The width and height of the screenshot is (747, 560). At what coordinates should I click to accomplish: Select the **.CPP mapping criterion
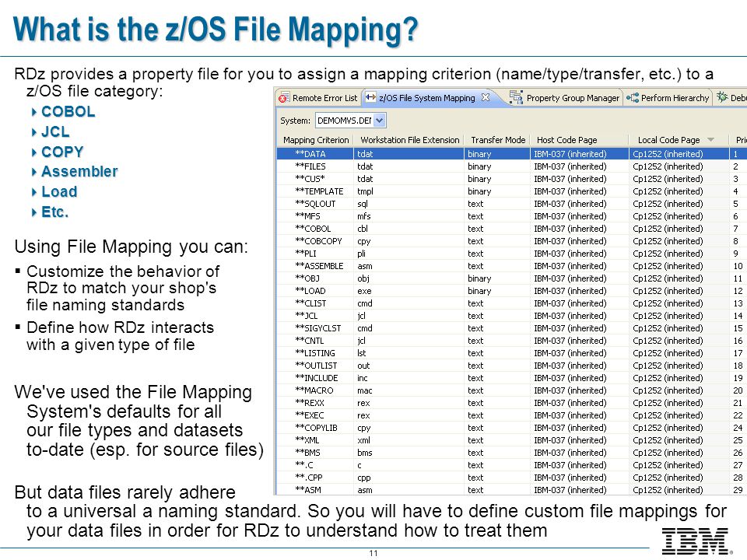coord(309,478)
